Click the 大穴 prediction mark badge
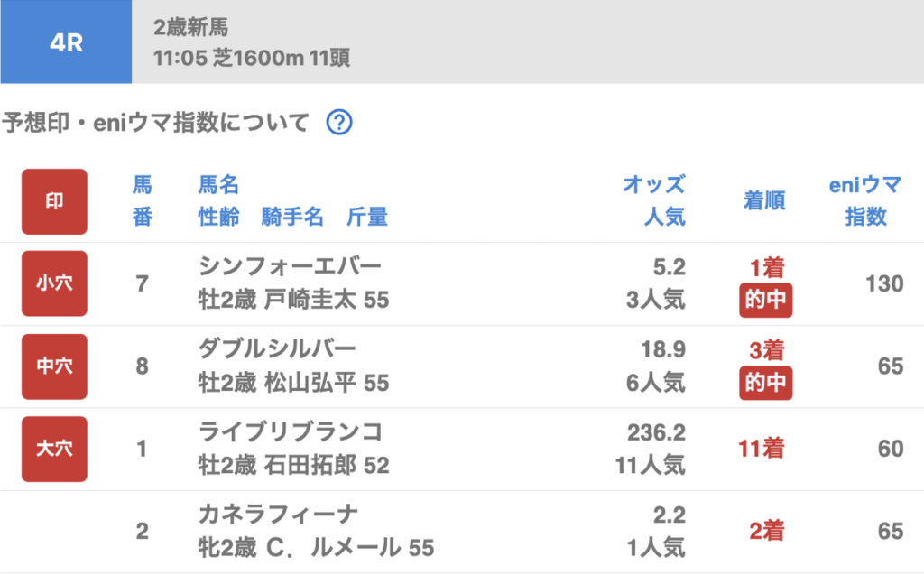The height and width of the screenshot is (575, 924). click(x=55, y=449)
